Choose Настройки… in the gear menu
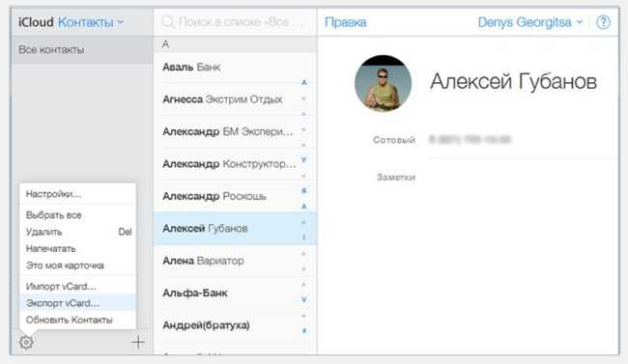This screenshot has height=364, width=628. coord(77,194)
